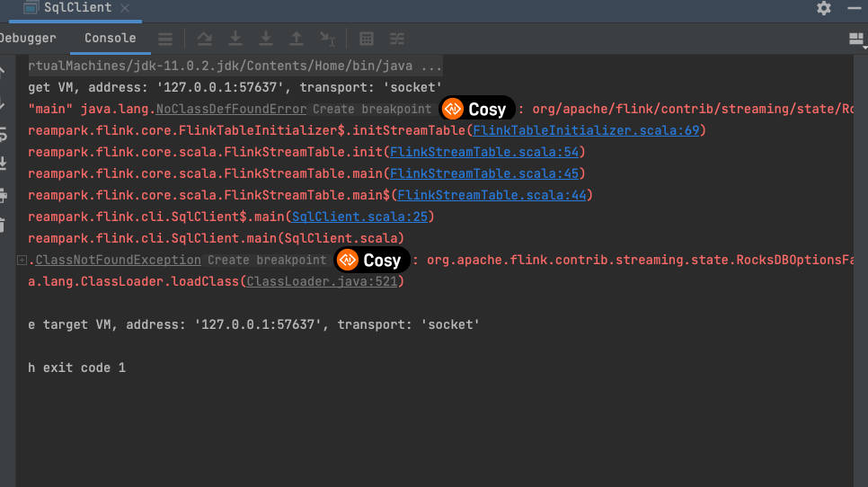Click Create breakpoint next to NoClassDefFoundError

coord(372,109)
